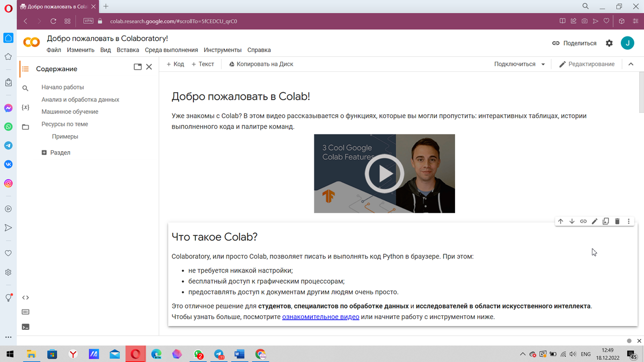Open Telegram in Opera sidebar

click(x=8, y=145)
